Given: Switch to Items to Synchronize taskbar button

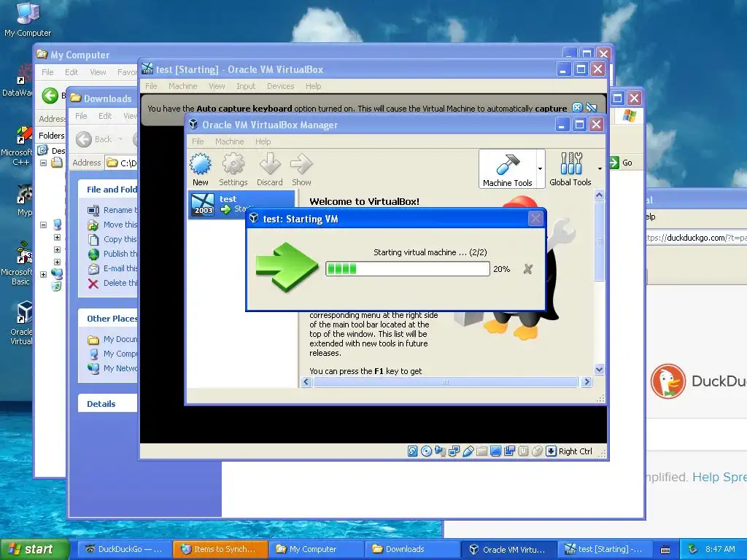Looking at the screenshot, I should pos(220,550).
